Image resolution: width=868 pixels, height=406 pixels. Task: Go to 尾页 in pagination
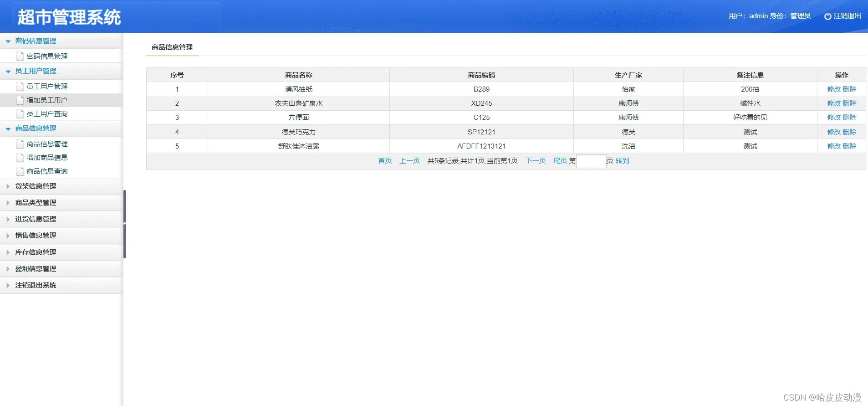click(x=560, y=160)
